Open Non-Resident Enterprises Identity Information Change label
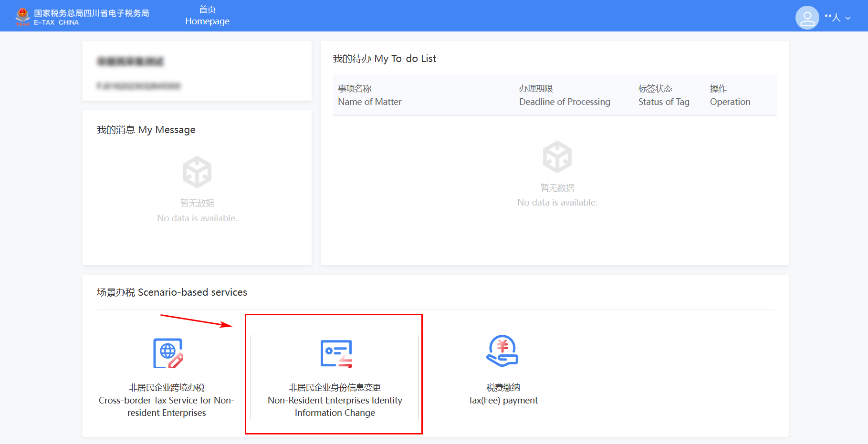The width and height of the screenshot is (868, 444). (x=335, y=401)
